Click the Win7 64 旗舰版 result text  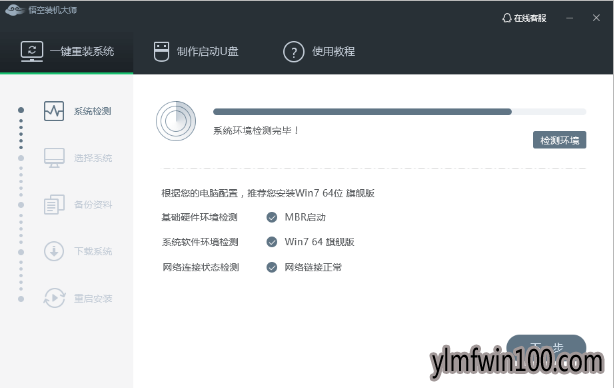[320, 242]
